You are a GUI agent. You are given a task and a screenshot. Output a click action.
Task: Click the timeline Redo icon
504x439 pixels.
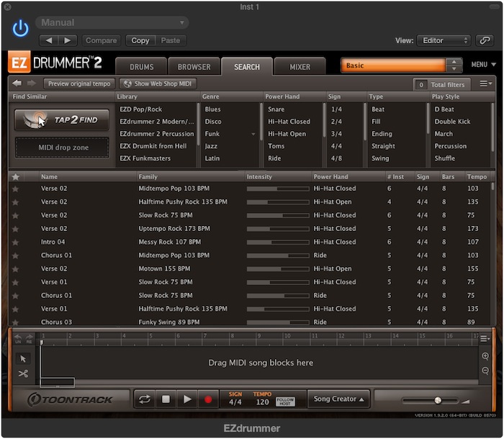tap(29, 338)
